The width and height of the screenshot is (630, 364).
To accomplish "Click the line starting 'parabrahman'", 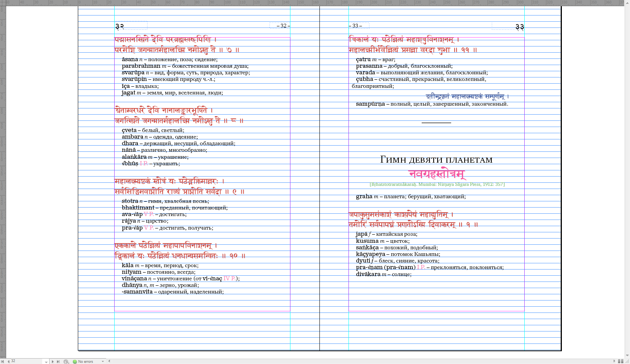I will click(x=185, y=66).
